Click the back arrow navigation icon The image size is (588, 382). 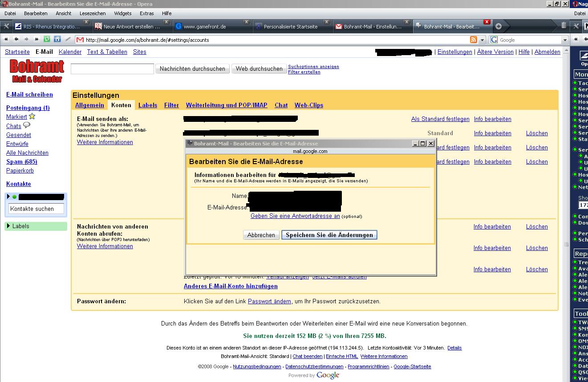(16, 40)
